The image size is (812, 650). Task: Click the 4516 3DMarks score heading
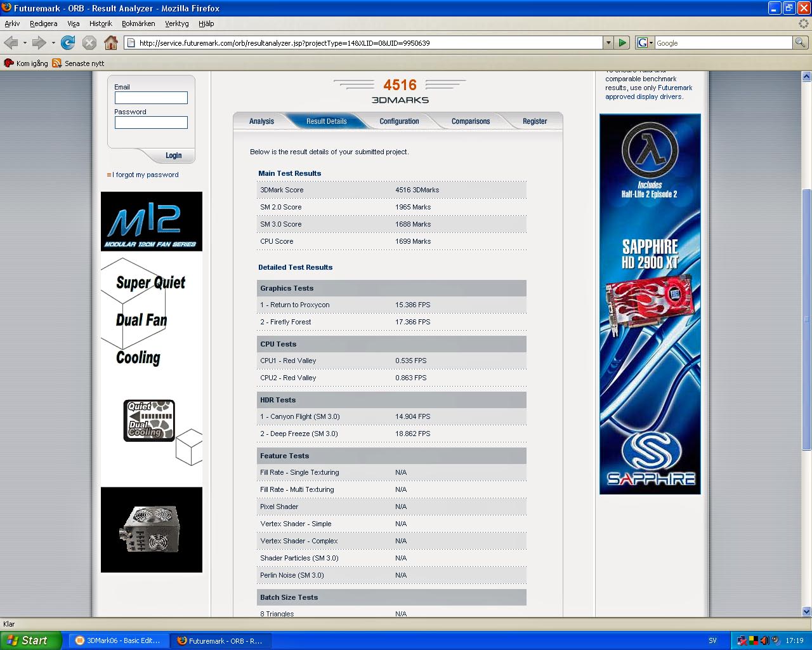400,91
